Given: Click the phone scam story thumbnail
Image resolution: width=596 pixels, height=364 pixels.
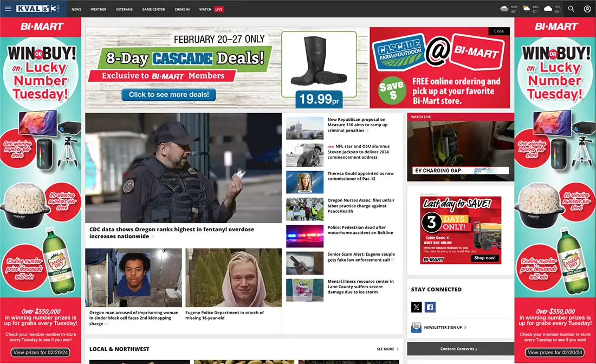Looking at the screenshot, I should tap(305, 263).
